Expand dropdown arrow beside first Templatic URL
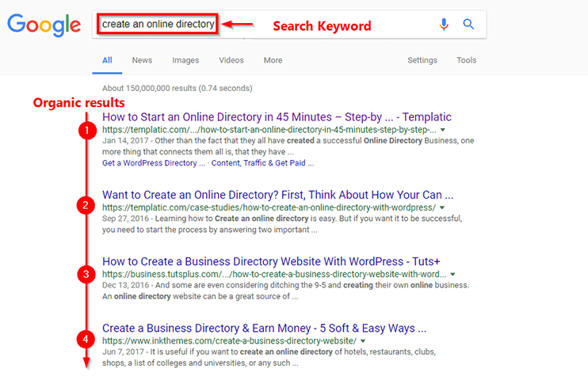This screenshot has height=380, width=588. pos(443,130)
